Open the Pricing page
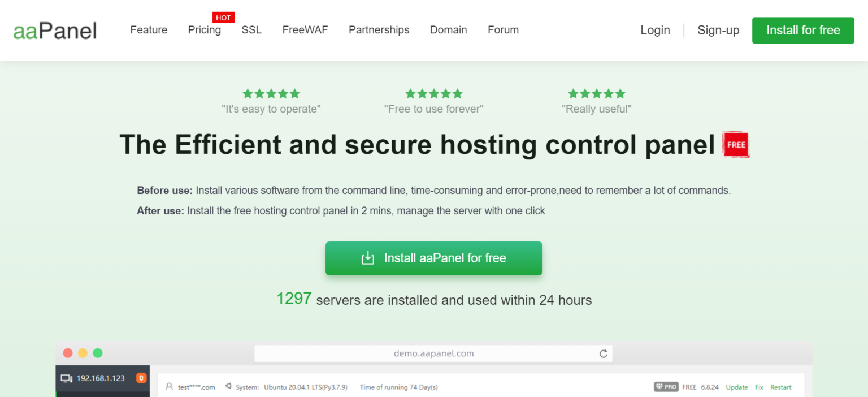 tap(204, 30)
